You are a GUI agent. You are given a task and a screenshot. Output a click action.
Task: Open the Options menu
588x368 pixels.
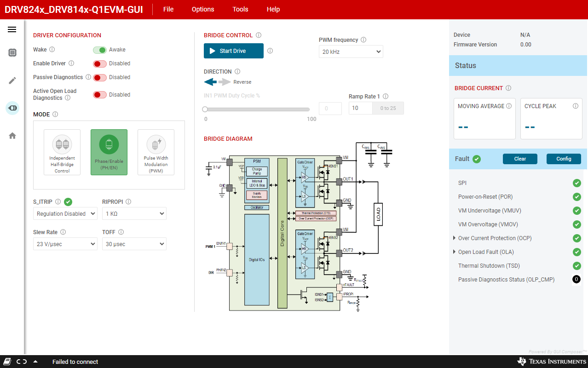click(203, 9)
